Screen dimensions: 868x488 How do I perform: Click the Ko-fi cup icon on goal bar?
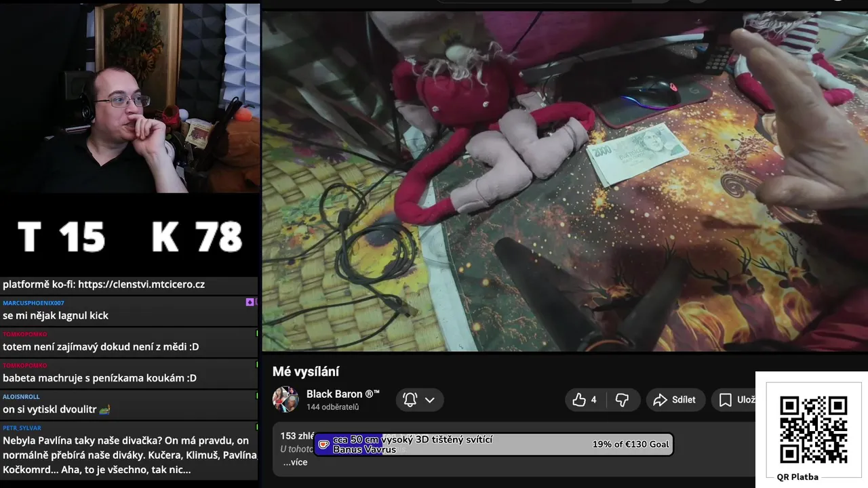[323, 445]
